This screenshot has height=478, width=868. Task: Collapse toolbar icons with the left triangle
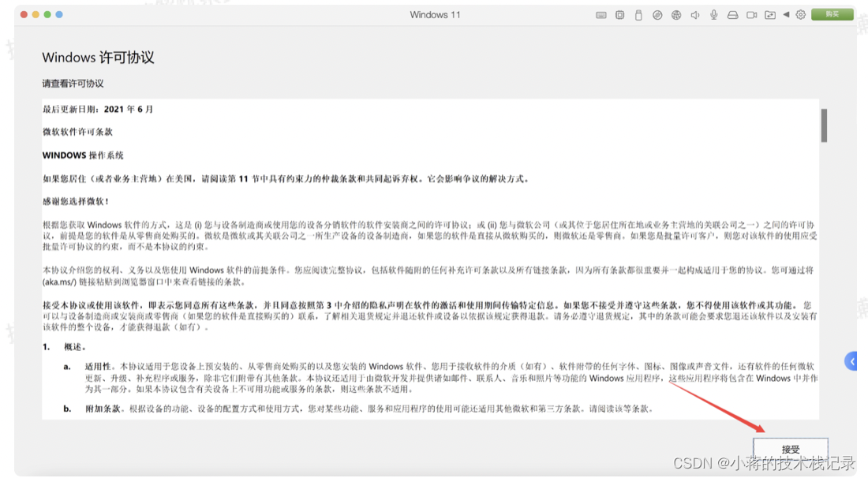(786, 15)
